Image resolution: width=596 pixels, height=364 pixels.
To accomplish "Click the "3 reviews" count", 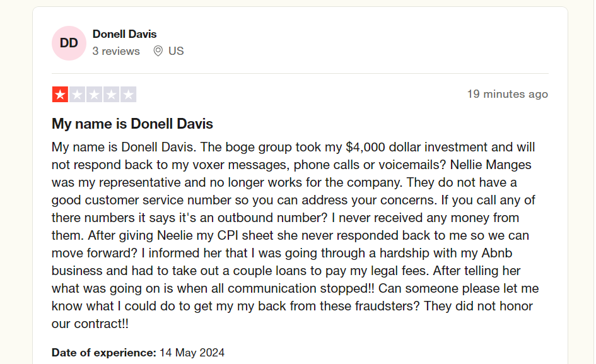I will (116, 51).
